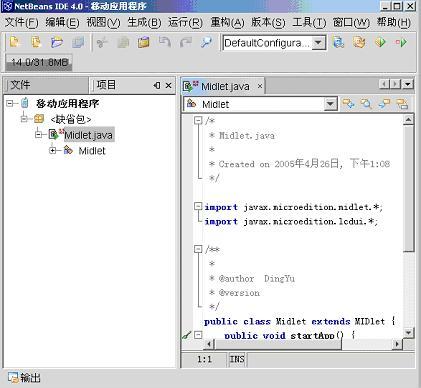Open the Midlet class navigator dropdown

[330, 104]
